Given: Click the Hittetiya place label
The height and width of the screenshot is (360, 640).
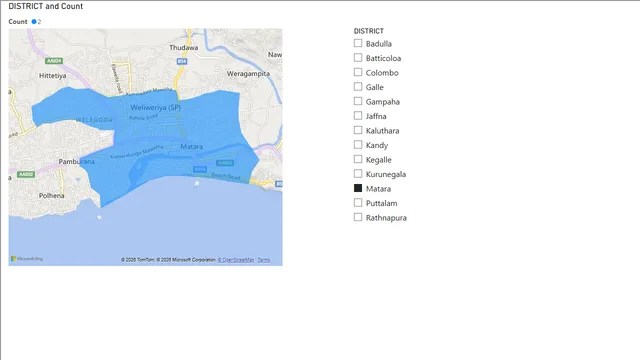Looking at the screenshot, I should coord(53,76).
